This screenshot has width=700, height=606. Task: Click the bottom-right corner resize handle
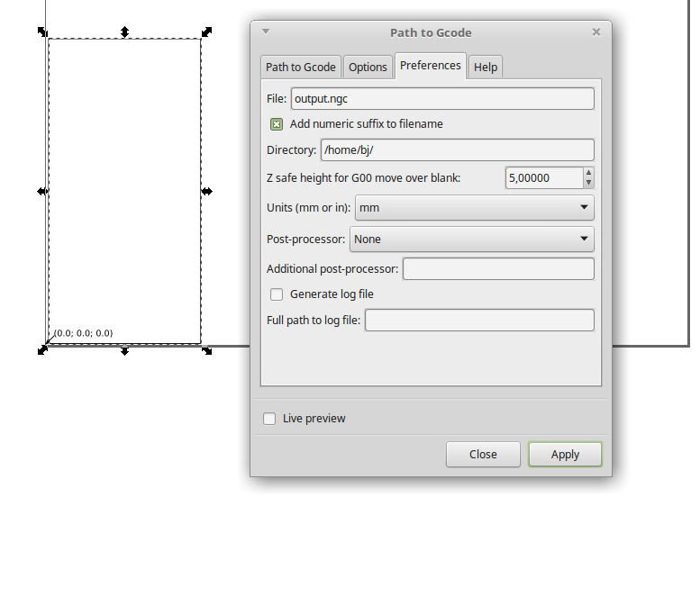click(x=206, y=350)
